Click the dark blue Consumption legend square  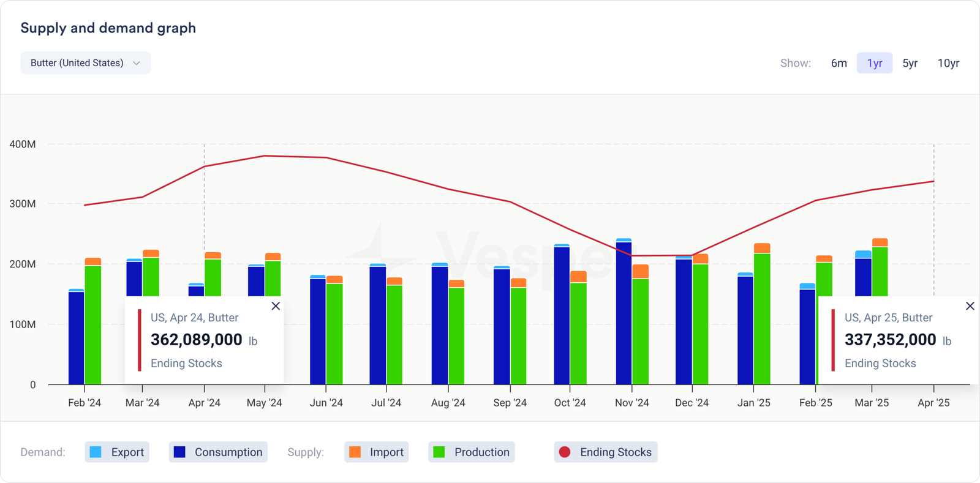pyautogui.click(x=179, y=452)
